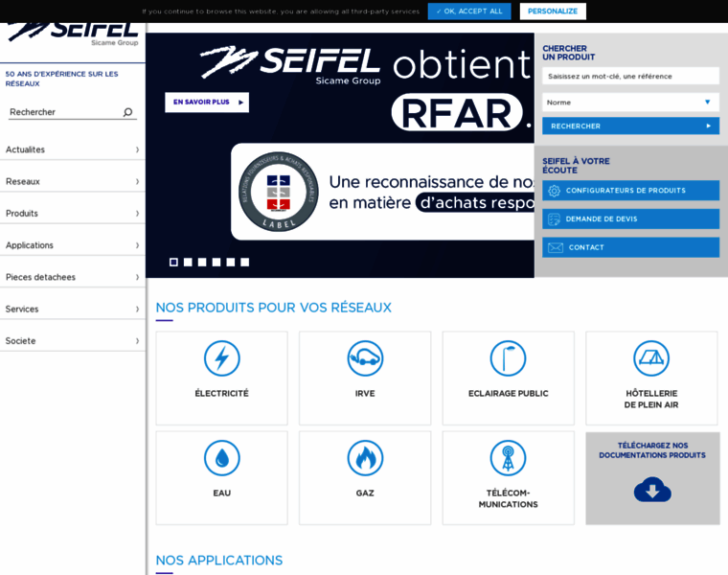Open the Hôtellerie de plein air tent icon

(651, 358)
